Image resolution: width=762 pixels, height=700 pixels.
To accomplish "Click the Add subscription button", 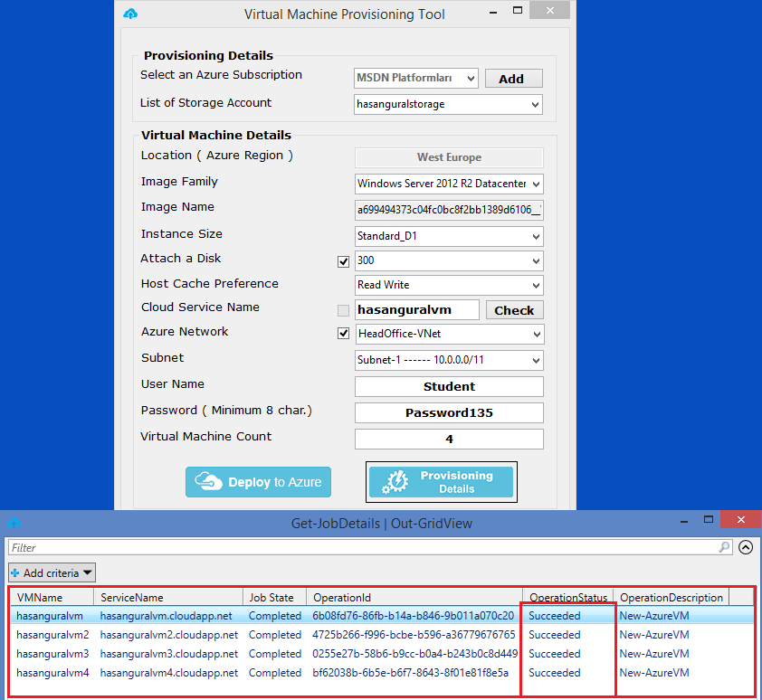I will coord(513,79).
